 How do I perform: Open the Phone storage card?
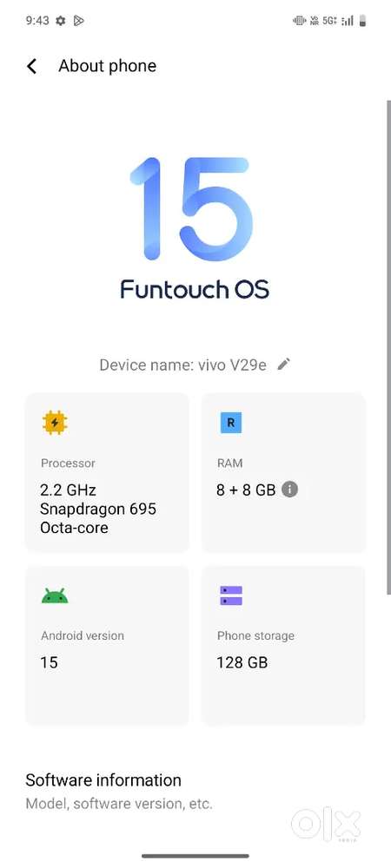tap(283, 645)
